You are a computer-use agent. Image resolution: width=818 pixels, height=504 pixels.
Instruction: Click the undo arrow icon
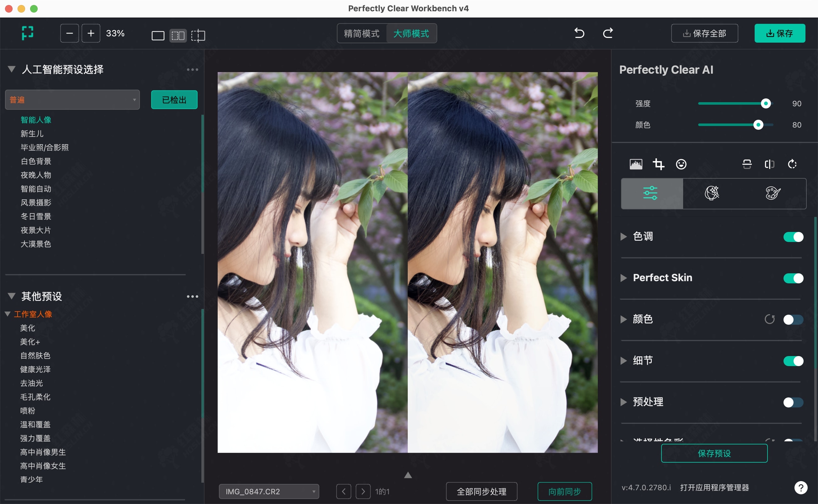(x=579, y=33)
